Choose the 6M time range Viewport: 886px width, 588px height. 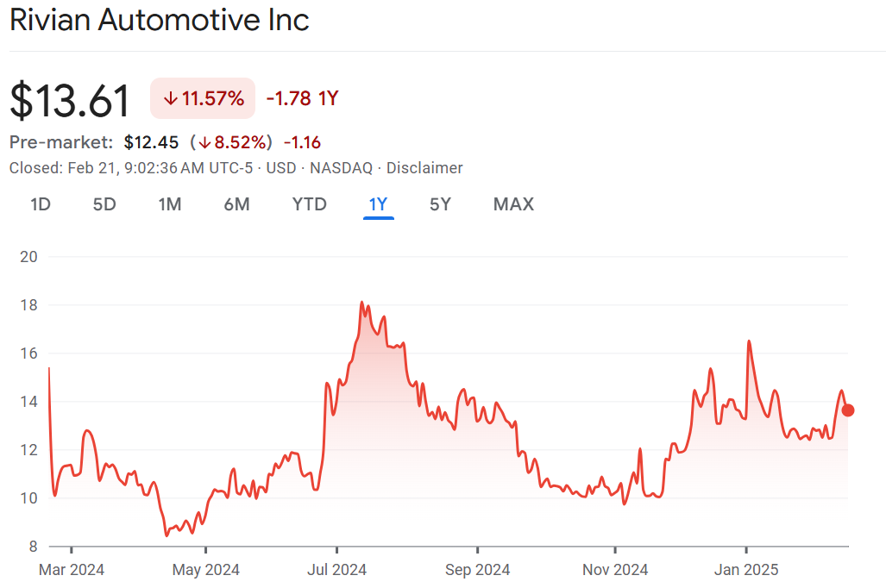pyautogui.click(x=236, y=204)
